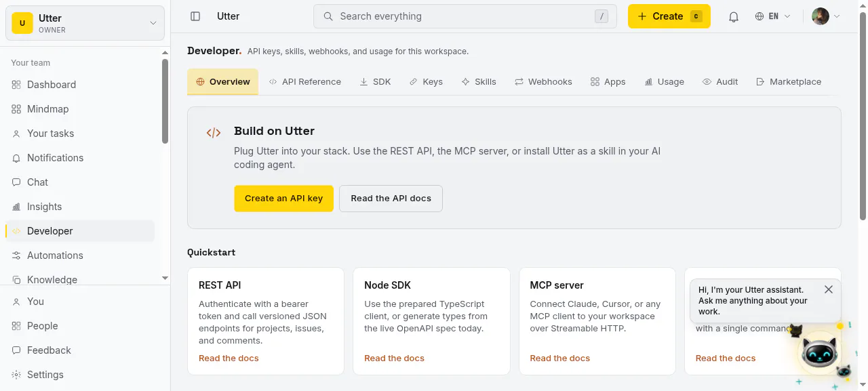Click the sidebar vertical scrollbar thumb
The height and width of the screenshot is (391, 868).
point(165,102)
